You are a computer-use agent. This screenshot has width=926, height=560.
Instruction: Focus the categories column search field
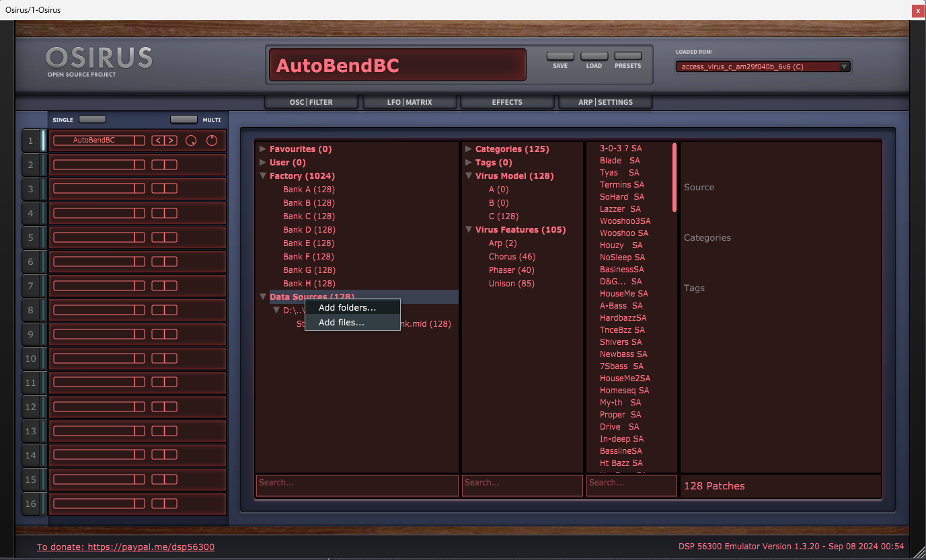[523, 486]
